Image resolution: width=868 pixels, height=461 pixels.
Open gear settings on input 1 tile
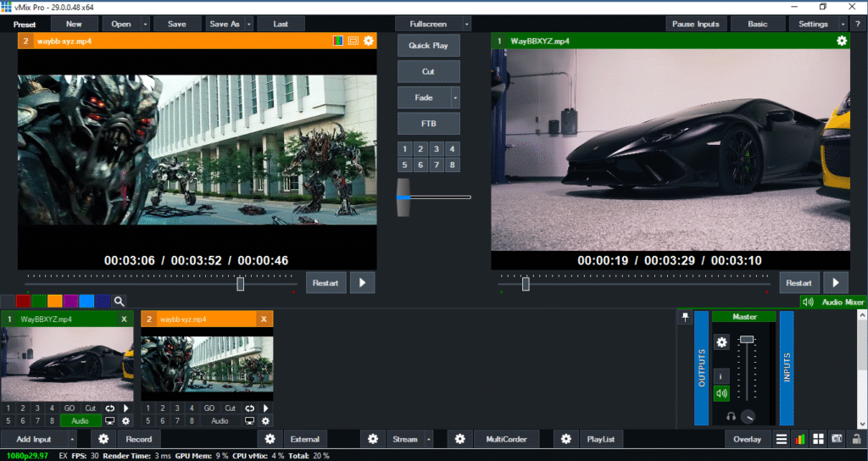125,420
